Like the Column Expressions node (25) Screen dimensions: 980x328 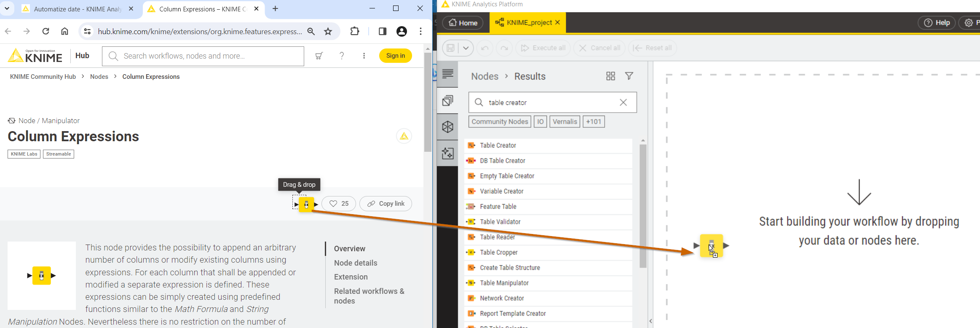[x=339, y=204]
